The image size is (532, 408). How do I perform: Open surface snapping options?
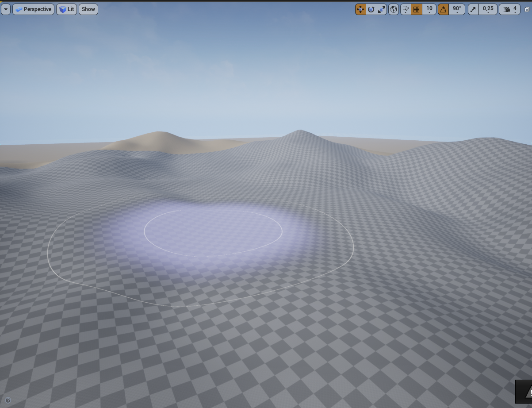pyautogui.click(x=406, y=9)
